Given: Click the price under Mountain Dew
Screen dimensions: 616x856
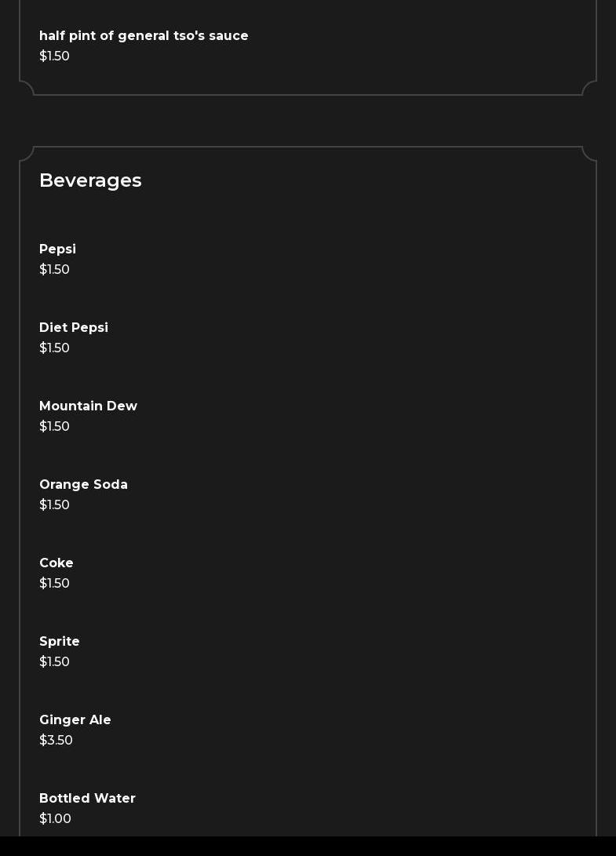Looking at the screenshot, I should [x=54, y=427].
